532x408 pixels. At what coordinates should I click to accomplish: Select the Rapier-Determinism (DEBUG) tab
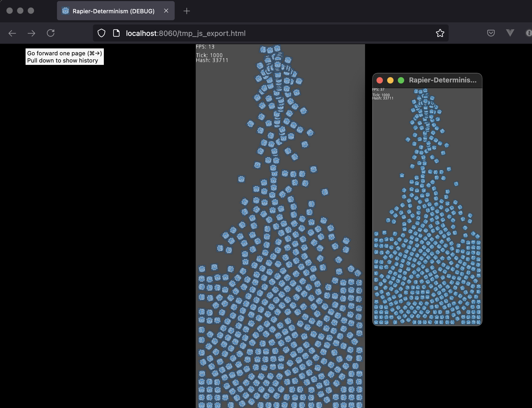coord(113,11)
